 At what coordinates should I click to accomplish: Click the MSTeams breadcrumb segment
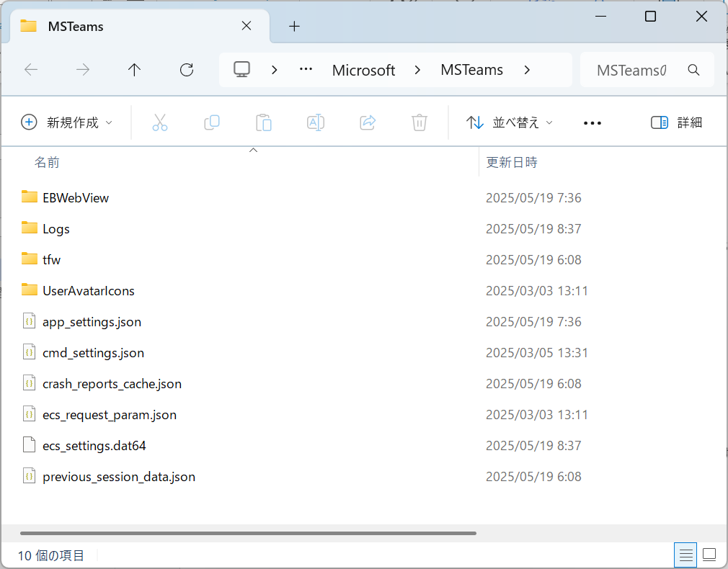(471, 70)
